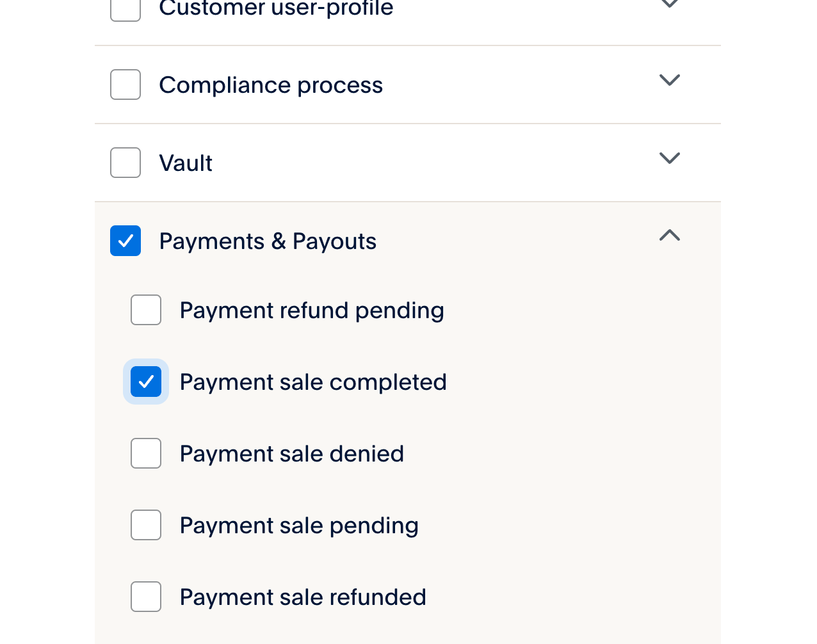The height and width of the screenshot is (644, 817).
Task: Click the Vault row label
Action: [x=186, y=163]
